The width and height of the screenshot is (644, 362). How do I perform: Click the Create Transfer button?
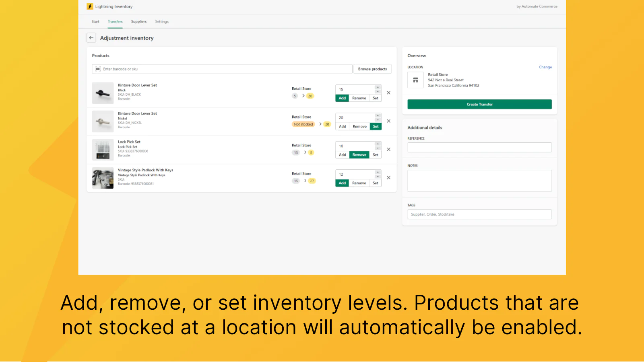pos(479,104)
